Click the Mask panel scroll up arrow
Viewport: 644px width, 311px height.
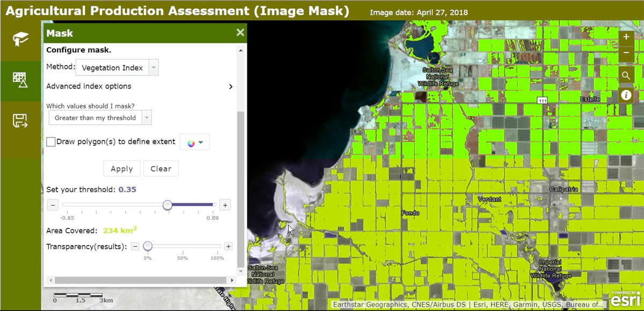[x=240, y=50]
